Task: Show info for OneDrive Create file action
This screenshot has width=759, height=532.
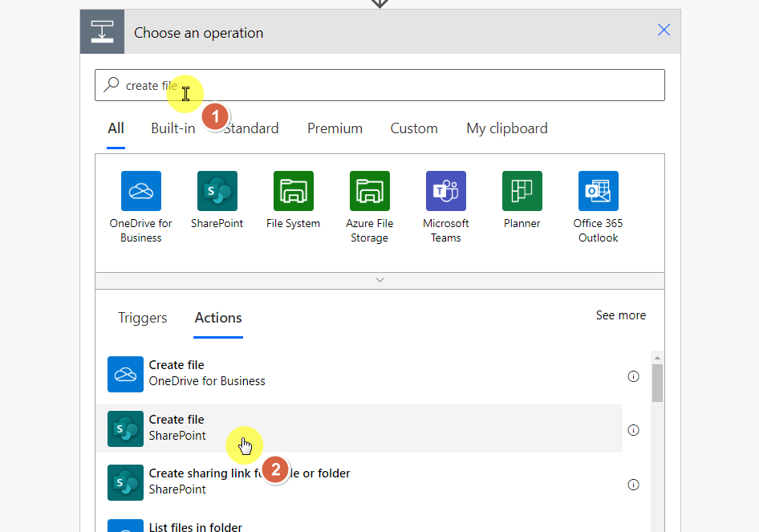Action: (633, 376)
